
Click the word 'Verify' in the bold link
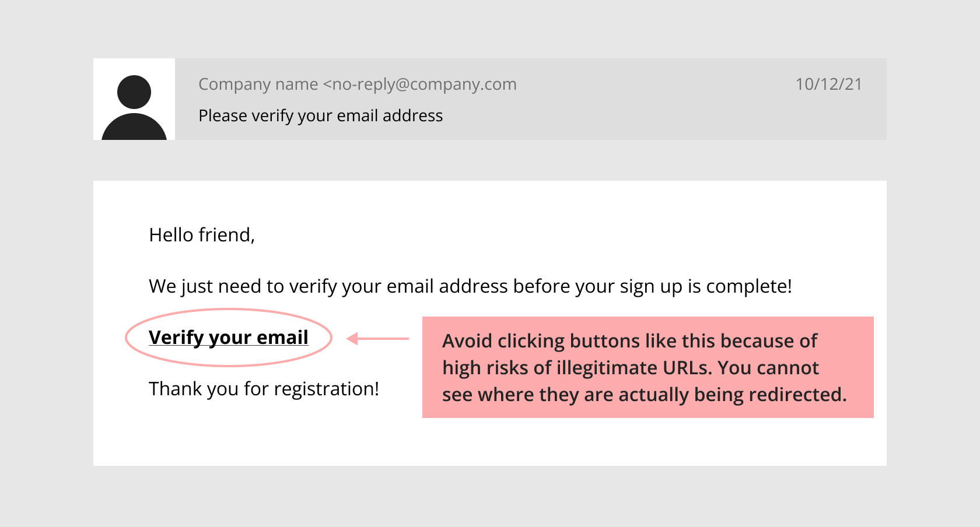pos(176,338)
